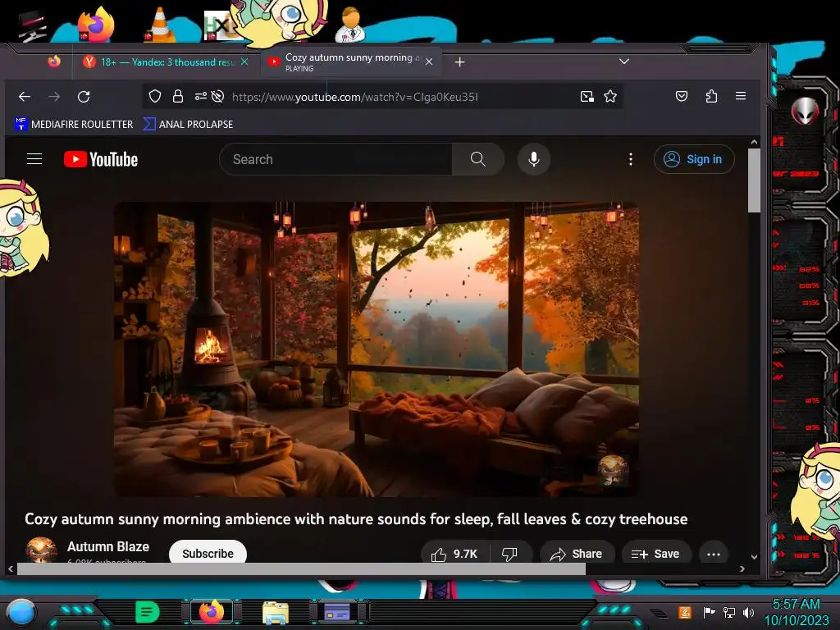The height and width of the screenshot is (630, 840).
Task: Open green notes app on taskbar
Action: coord(148,612)
